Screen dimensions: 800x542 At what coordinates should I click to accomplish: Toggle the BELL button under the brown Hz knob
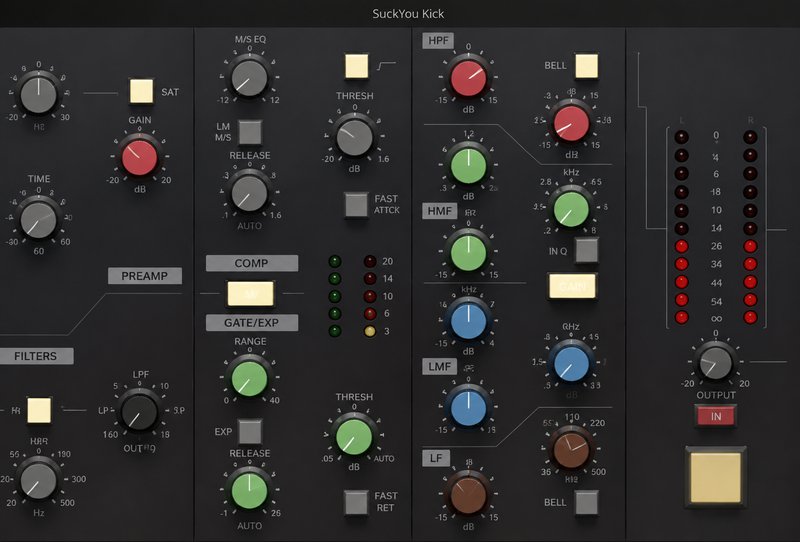pyautogui.click(x=587, y=502)
